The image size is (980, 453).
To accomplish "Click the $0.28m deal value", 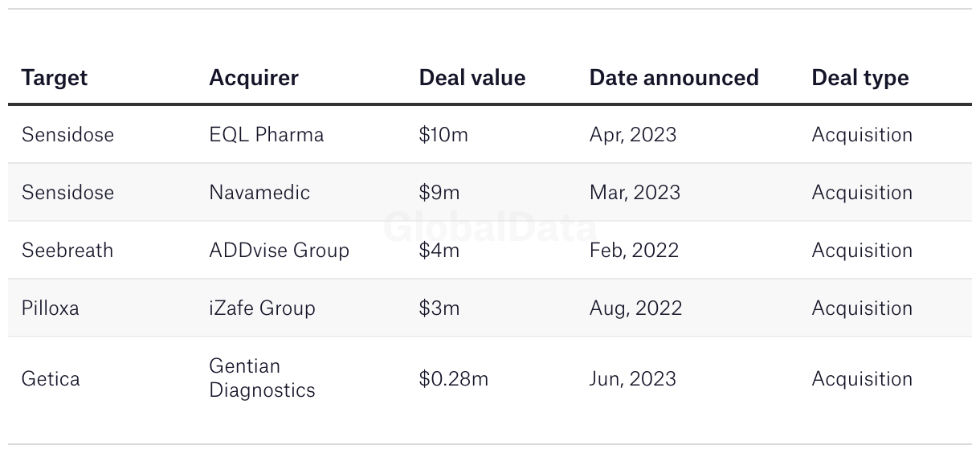I will [x=453, y=379].
